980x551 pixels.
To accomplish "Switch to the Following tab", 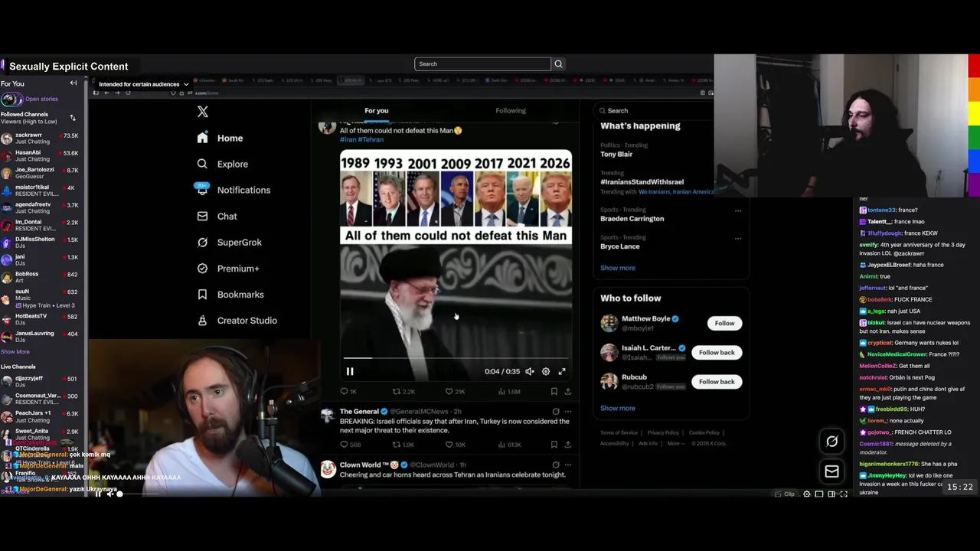I will tap(511, 111).
